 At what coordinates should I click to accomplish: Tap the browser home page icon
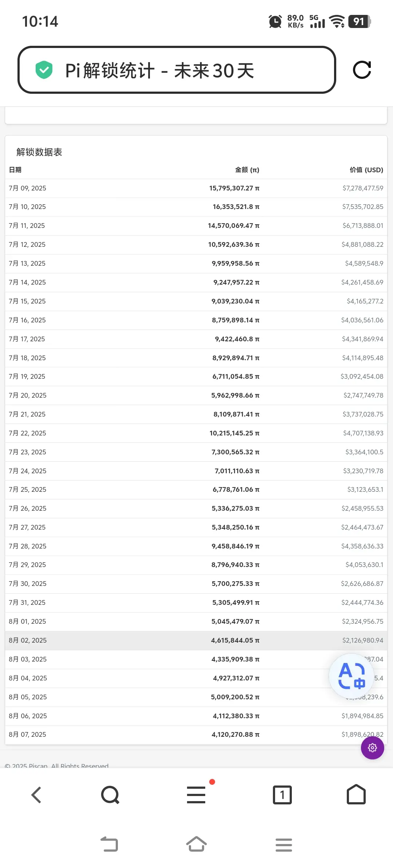356,794
